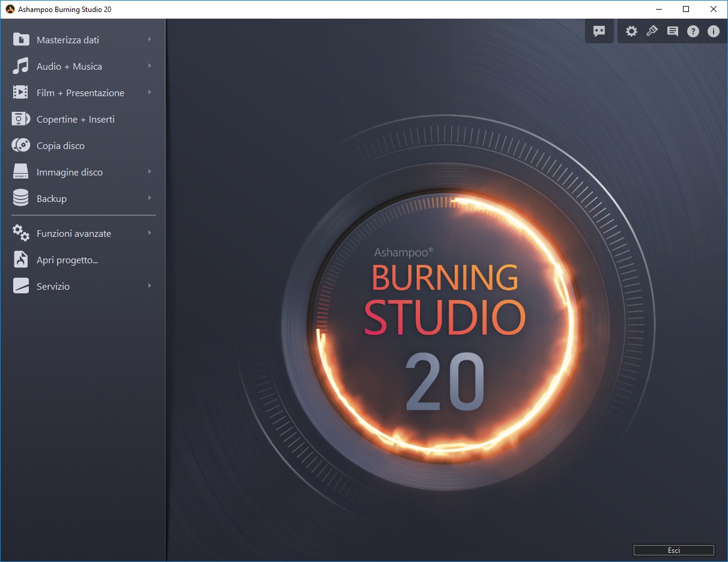The image size is (728, 562).
Task: Click the Masterizza dati folder icon
Action: (x=20, y=40)
